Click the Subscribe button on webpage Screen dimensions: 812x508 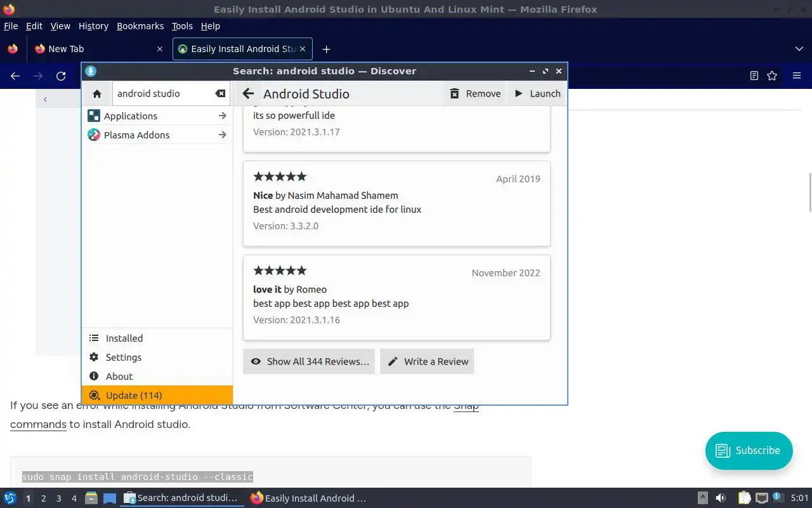point(749,450)
